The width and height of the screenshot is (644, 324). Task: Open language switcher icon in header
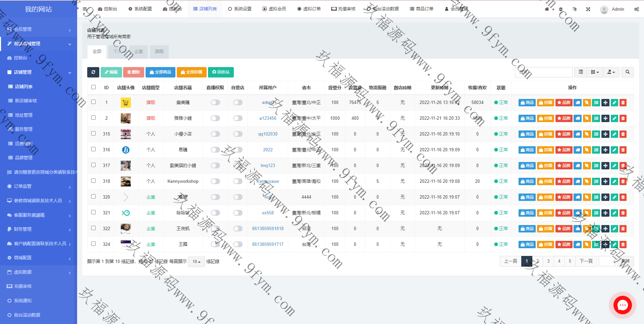pos(574,9)
